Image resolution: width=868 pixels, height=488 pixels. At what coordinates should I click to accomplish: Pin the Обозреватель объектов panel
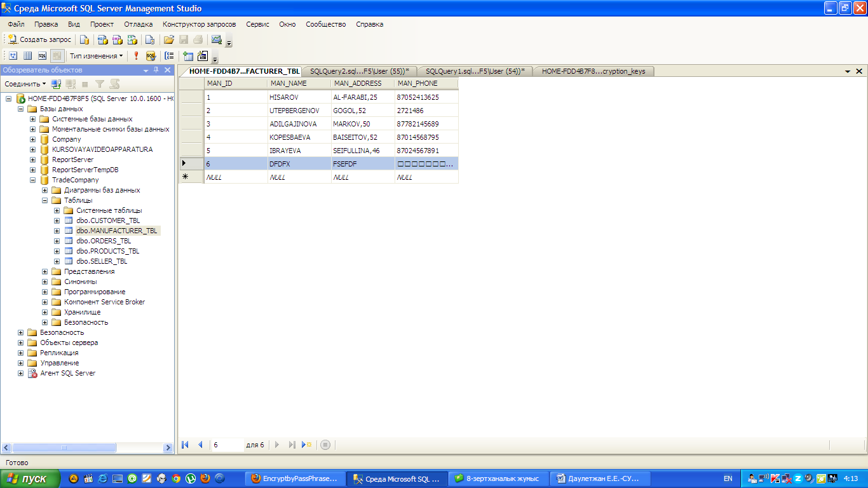point(156,70)
